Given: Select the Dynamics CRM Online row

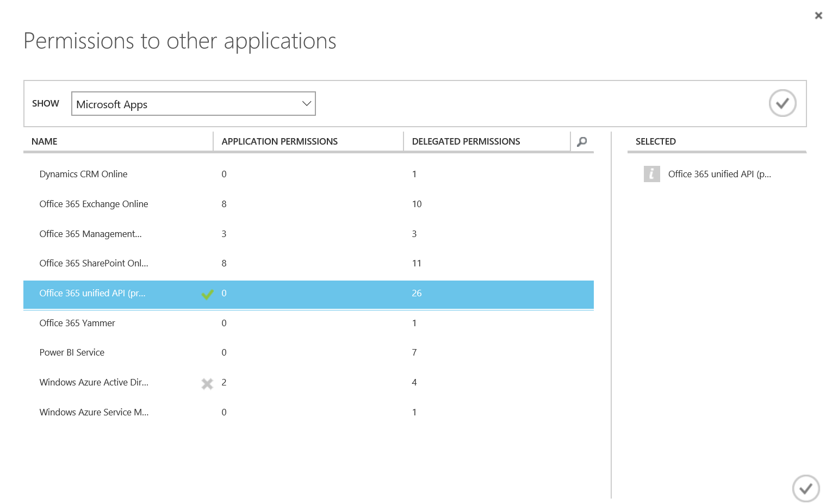Looking at the screenshot, I should pos(308,174).
